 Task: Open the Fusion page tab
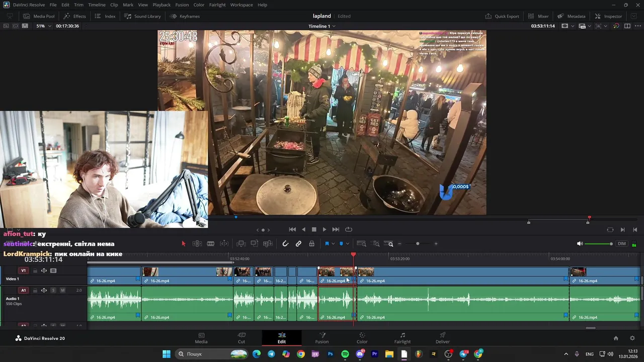coord(322,338)
